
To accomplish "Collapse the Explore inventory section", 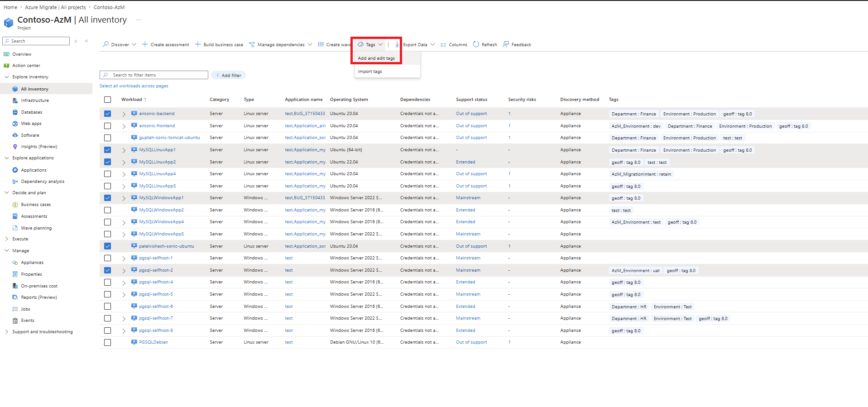I will tap(7, 77).
